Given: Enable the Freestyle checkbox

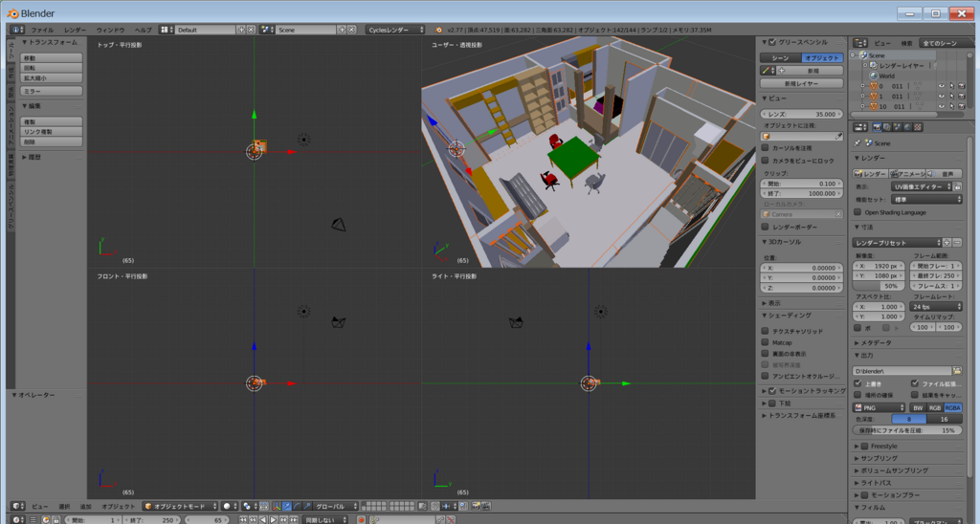Looking at the screenshot, I should click(864, 446).
